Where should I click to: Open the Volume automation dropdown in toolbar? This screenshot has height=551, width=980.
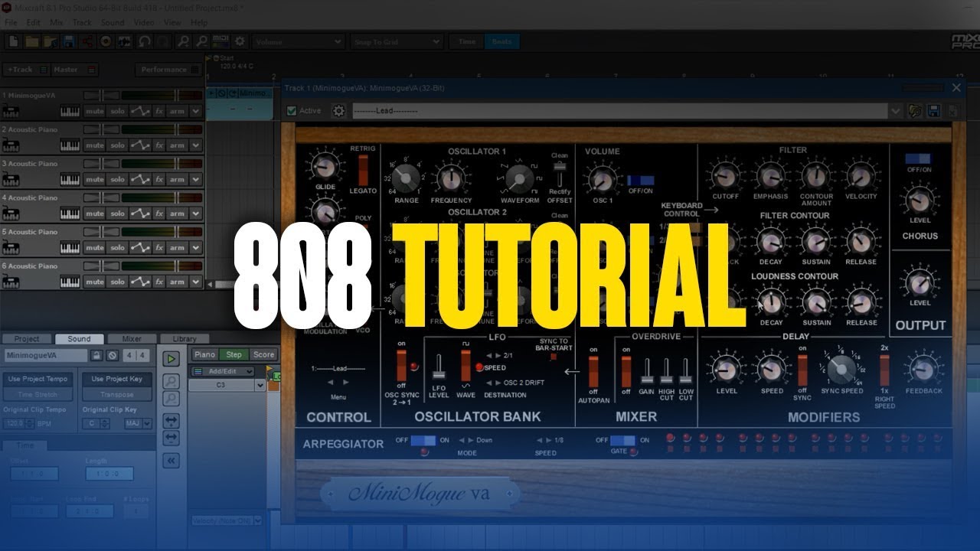[x=298, y=41]
